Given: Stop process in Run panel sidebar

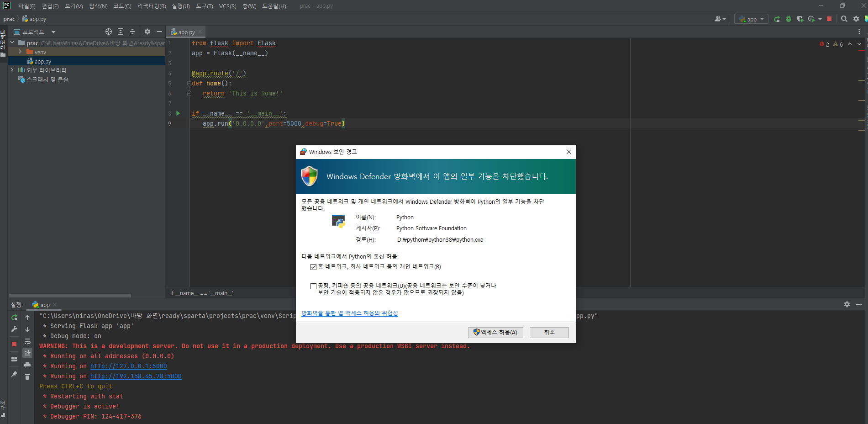Looking at the screenshot, I should [14, 344].
